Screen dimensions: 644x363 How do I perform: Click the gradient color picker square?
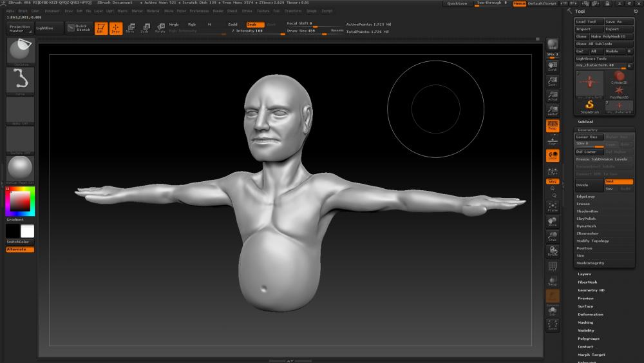point(20,202)
